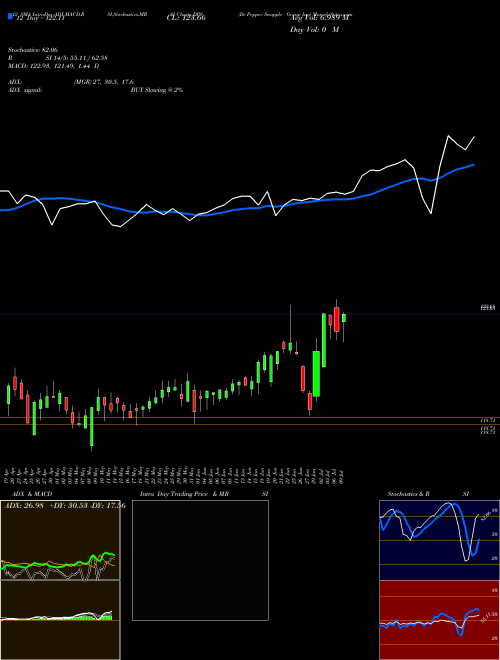This screenshot has width=500, height=660.
Task: Open the ADX chart with the green line
Action: tap(60, 540)
